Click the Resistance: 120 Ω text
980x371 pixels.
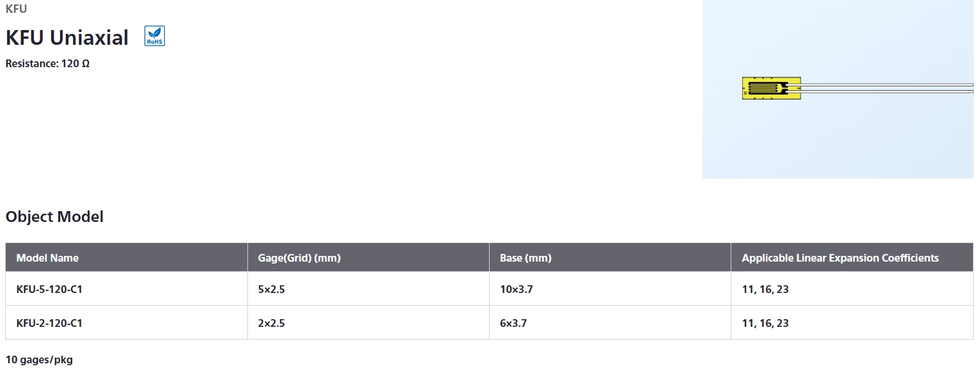pyautogui.click(x=47, y=63)
